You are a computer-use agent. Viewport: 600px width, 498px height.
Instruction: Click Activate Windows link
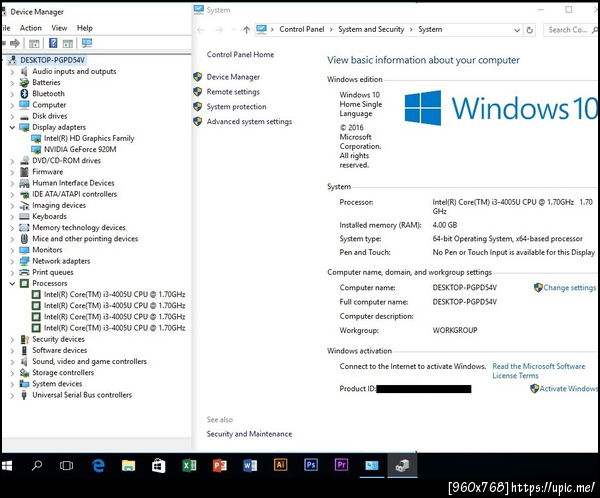568,389
